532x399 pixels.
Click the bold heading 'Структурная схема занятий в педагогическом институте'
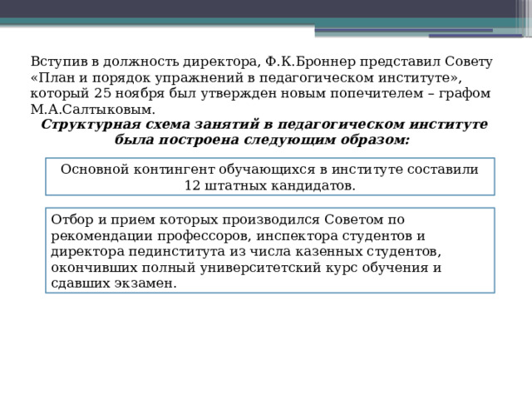pos(264,124)
